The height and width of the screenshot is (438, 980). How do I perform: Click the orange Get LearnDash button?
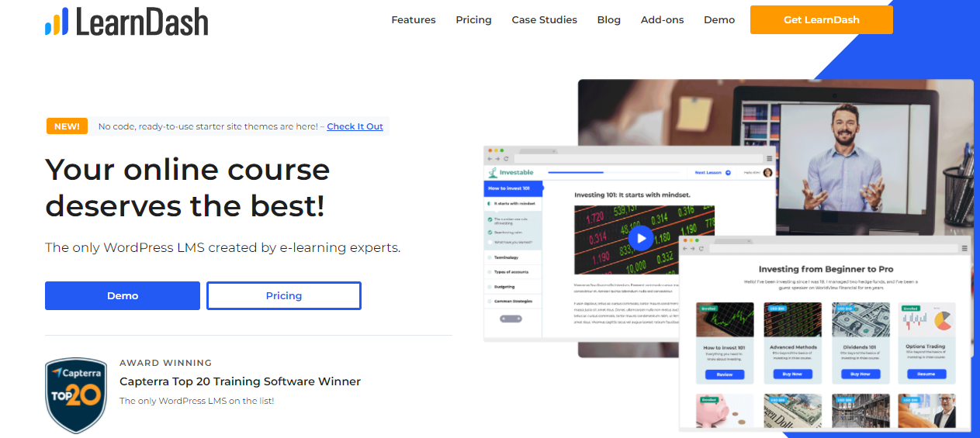pyautogui.click(x=822, y=20)
